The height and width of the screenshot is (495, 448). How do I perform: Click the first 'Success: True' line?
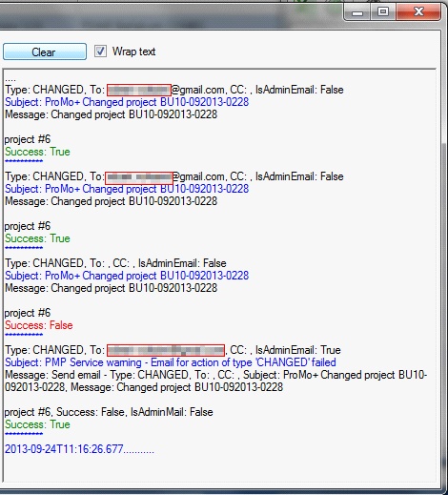37,152
